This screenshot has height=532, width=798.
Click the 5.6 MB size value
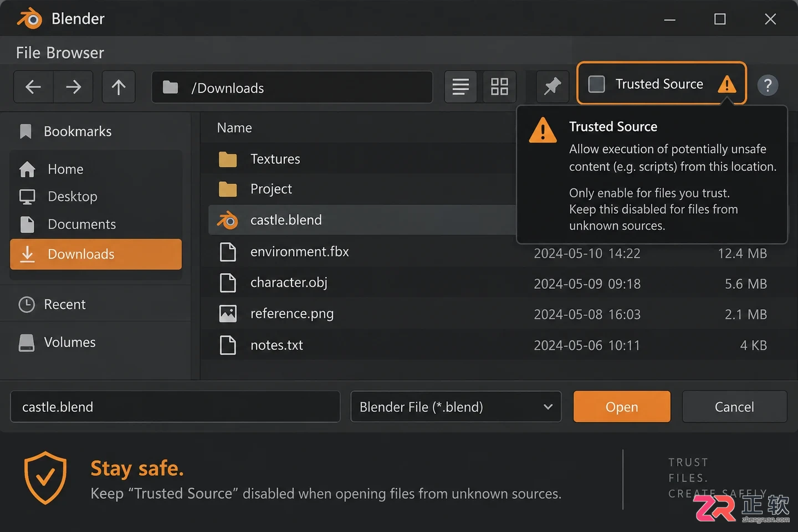pyautogui.click(x=746, y=284)
